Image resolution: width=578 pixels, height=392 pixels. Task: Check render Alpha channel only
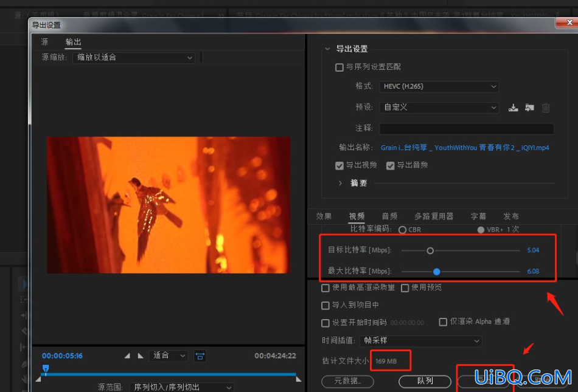click(443, 322)
